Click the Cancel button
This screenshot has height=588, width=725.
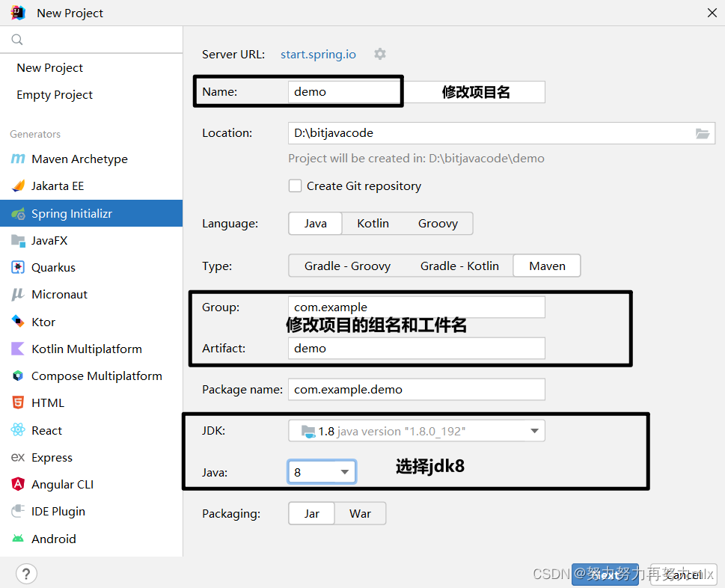tap(683, 575)
